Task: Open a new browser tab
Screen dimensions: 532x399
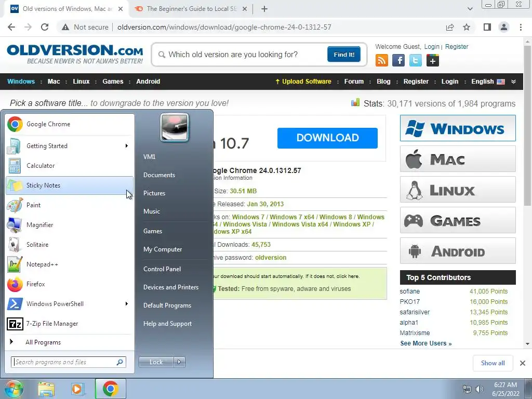Action: coord(264,9)
